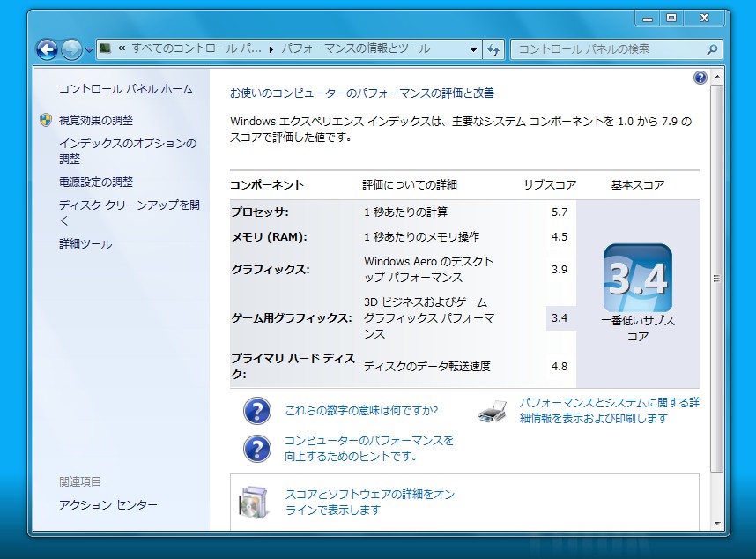Click the printer icon
Screen dimensions: 756x559
493,412
